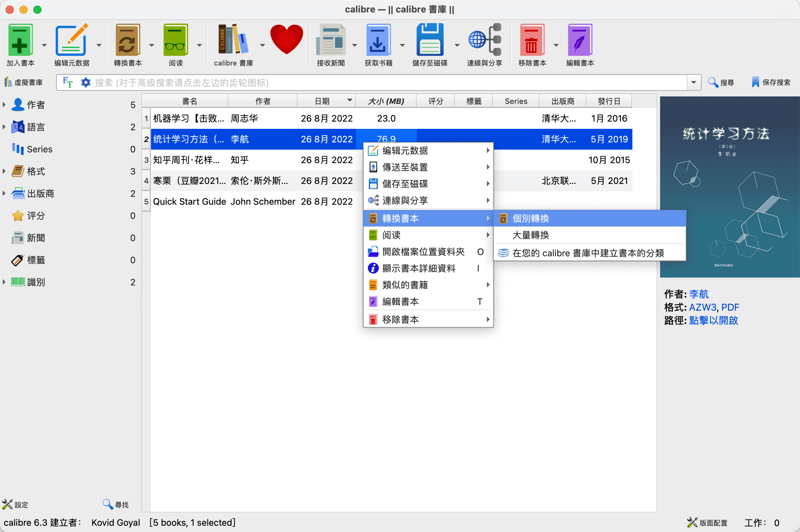
Task: Choose 移除書本 in the context menu
Action: 428,320
